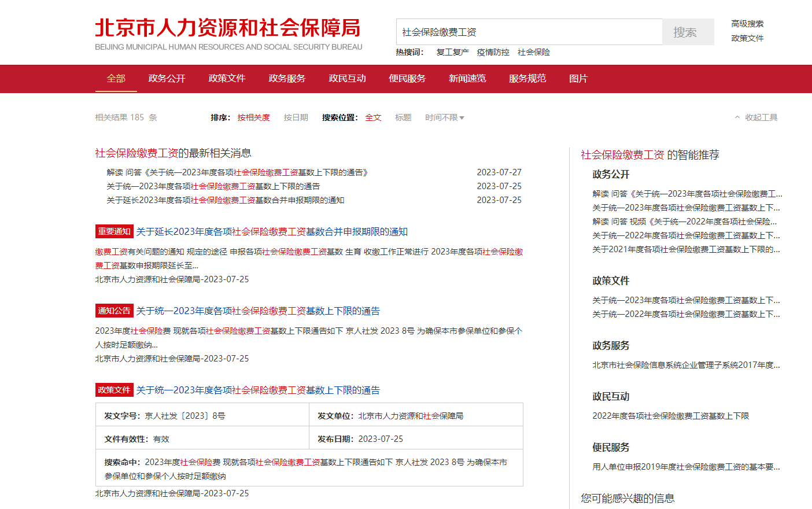The width and height of the screenshot is (812, 509).
Task: Open the 通知公告 result title about 2023年度上下限通告
Action: click(x=258, y=311)
